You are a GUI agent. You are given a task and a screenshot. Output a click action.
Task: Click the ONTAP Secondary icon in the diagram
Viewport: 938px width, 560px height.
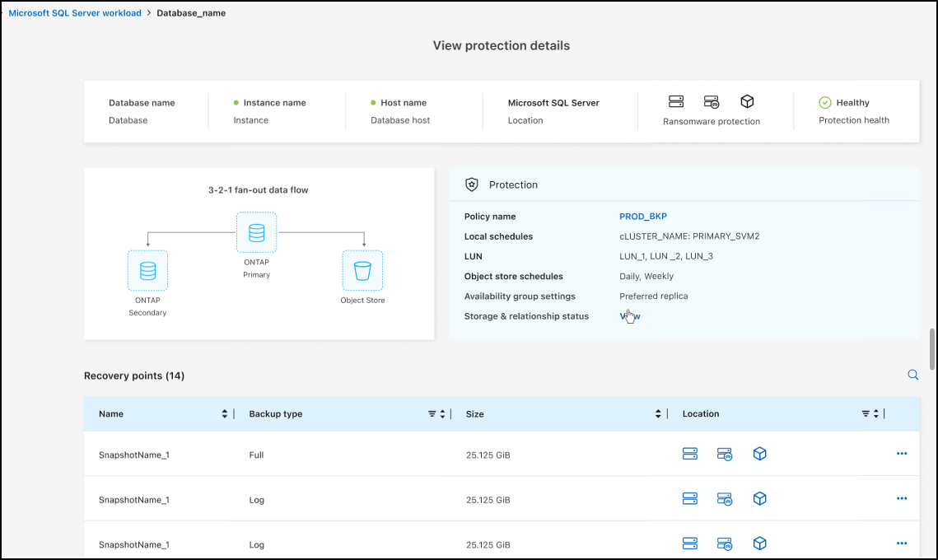[x=147, y=270]
